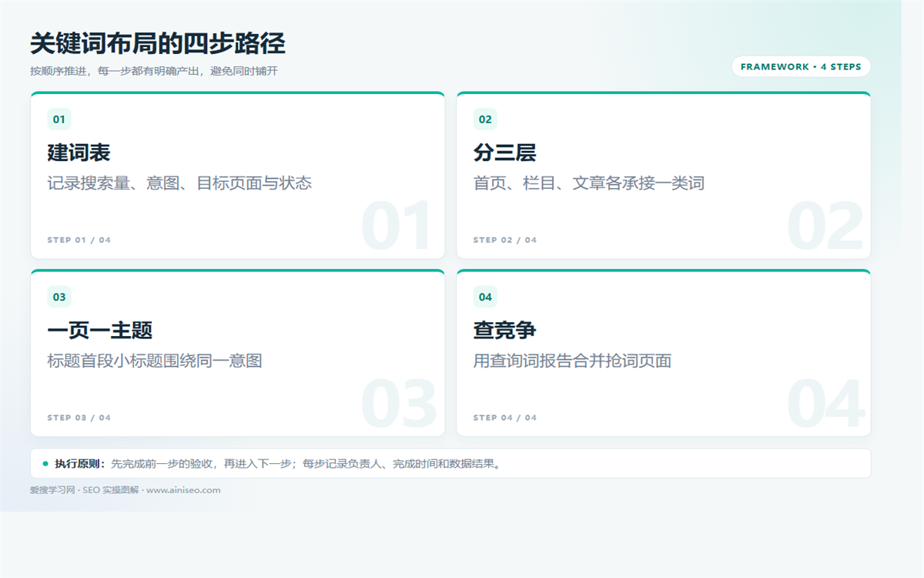Click text 首页、栏目、文章各承接一类词
The image size is (924, 578).
(x=589, y=183)
